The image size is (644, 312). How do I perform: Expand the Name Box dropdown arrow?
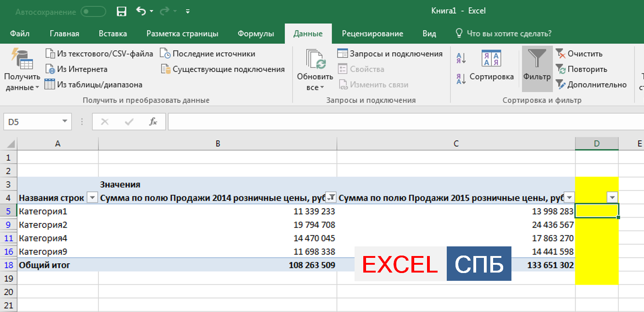click(65, 122)
